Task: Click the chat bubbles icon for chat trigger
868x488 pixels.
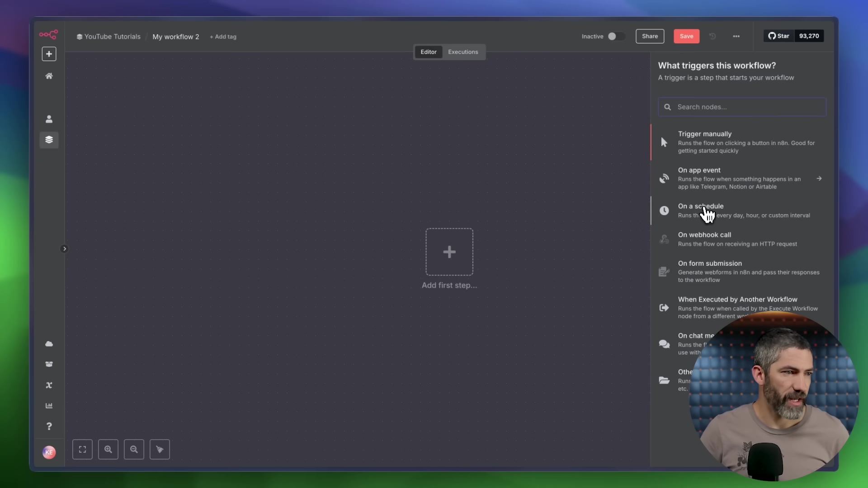Action: [x=664, y=344]
